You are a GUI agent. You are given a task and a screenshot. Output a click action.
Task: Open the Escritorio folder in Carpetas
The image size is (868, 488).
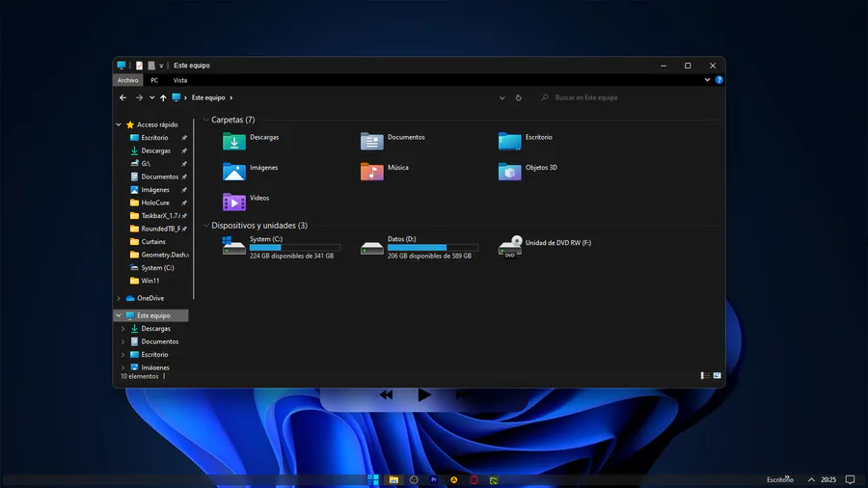pos(526,141)
